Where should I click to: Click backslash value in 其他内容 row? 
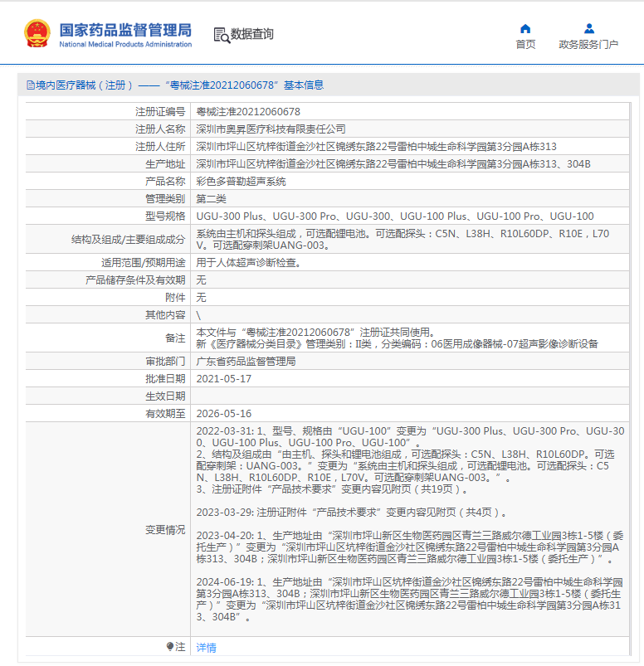point(198,315)
